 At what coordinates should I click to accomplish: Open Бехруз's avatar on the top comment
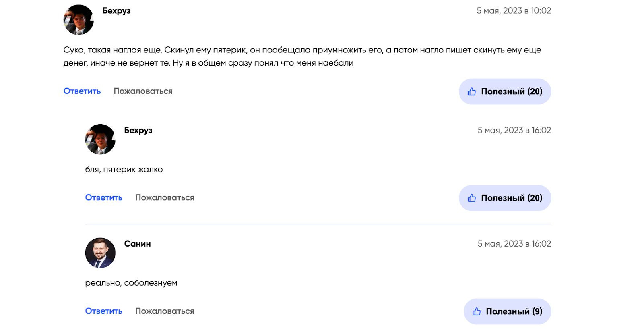78,20
